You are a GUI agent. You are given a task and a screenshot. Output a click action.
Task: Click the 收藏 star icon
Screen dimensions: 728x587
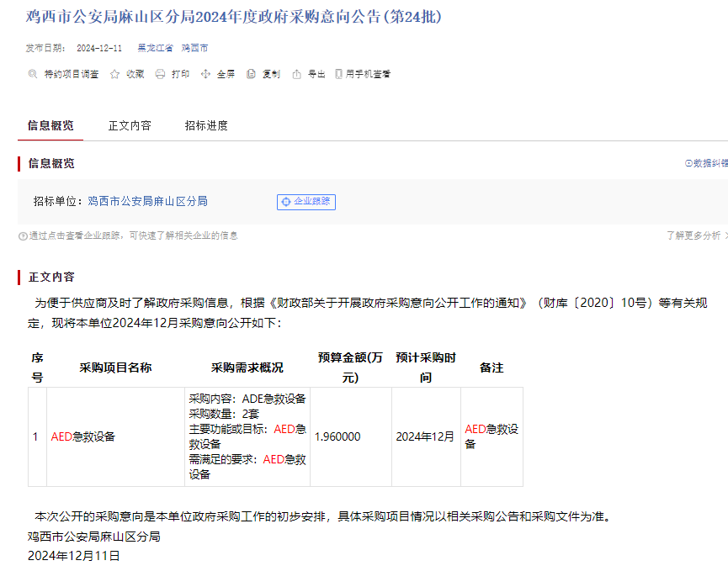coord(115,74)
